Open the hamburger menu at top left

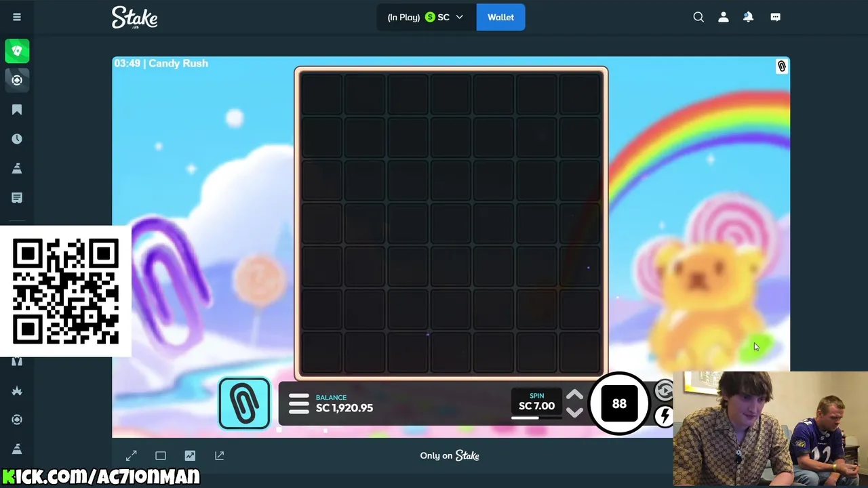point(17,17)
